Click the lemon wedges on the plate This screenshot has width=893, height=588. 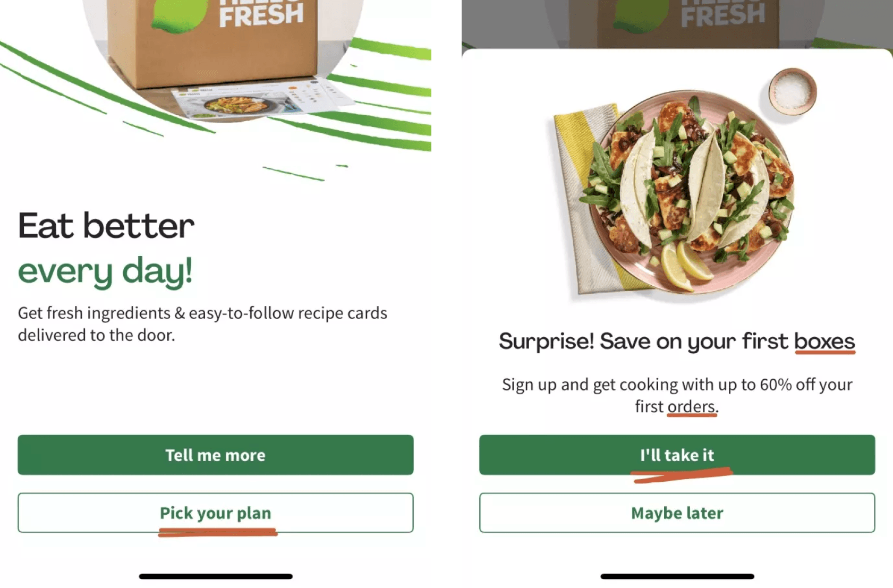point(686,265)
